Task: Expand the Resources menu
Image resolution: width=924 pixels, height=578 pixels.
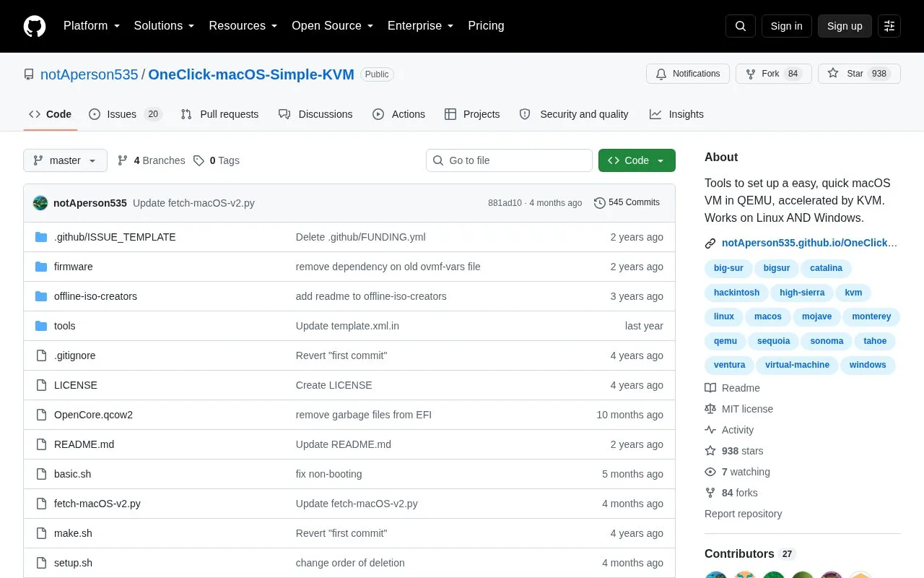Action: click(243, 26)
